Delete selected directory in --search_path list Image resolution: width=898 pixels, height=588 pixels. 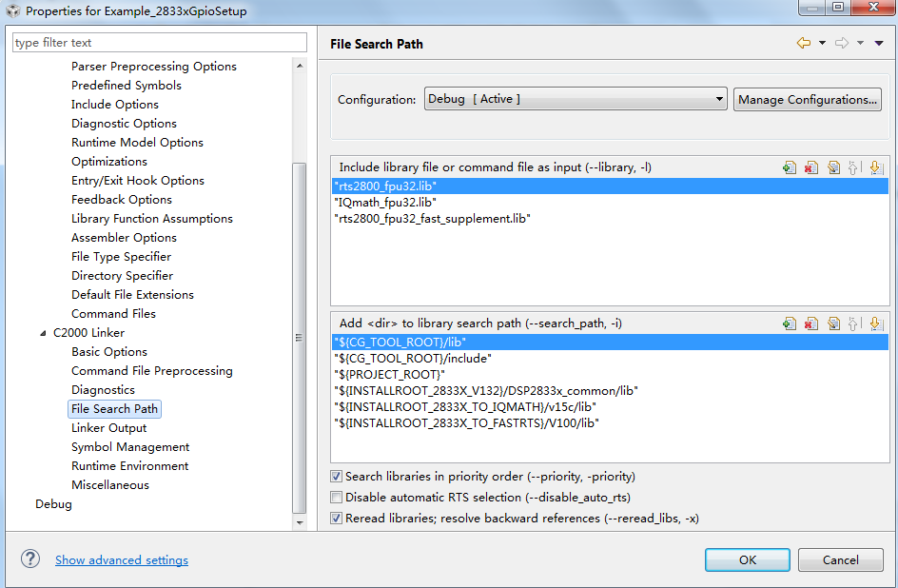click(x=810, y=324)
